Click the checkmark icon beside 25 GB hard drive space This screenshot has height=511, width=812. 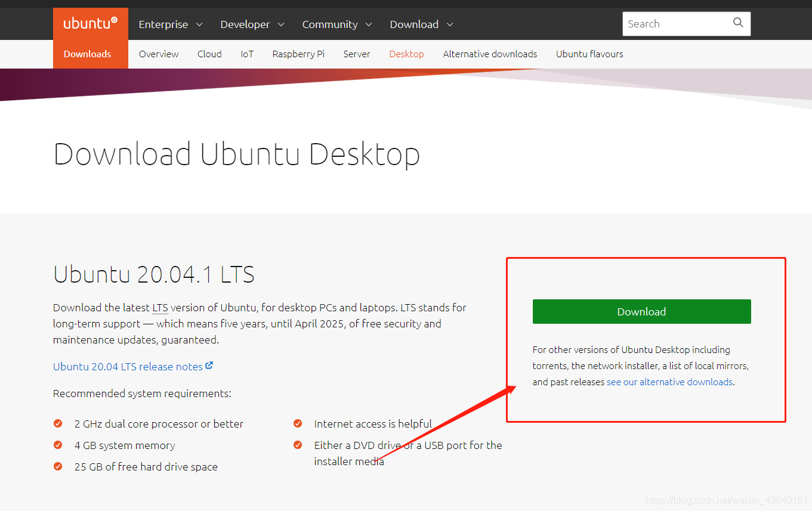(x=58, y=466)
